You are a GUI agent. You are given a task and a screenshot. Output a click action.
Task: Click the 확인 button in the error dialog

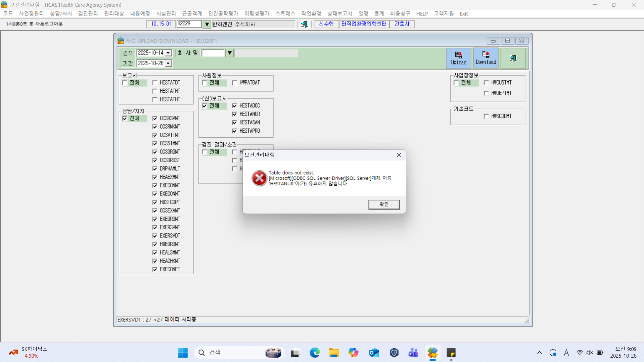pos(384,205)
